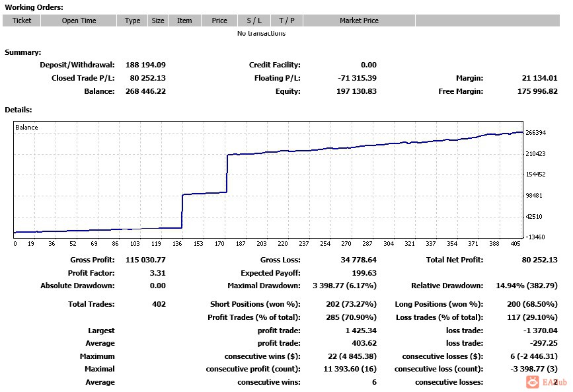Image resolution: width=573 pixels, height=392 pixels.
Task: Select Margin value 21 134.01
Action: [x=540, y=78]
